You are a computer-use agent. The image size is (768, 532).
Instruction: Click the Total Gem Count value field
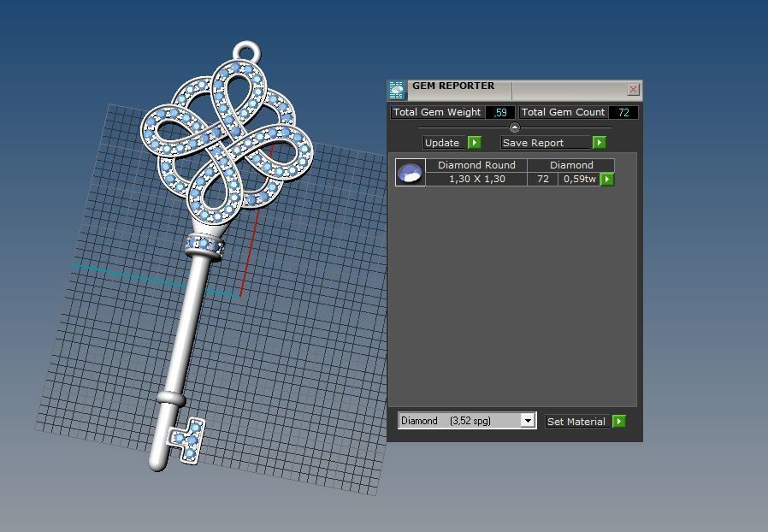(x=623, y=112)
